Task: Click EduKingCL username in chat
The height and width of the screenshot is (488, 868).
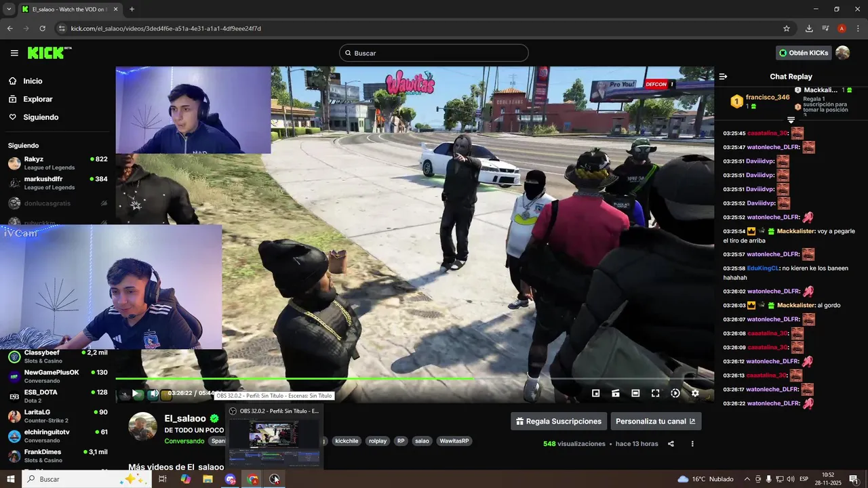Action: [x=762, y=268]
